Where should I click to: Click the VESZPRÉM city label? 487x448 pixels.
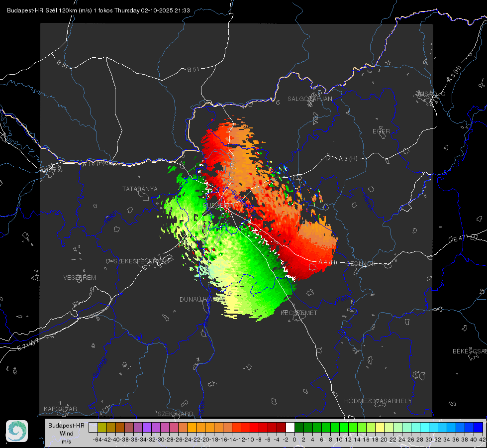click(80, 278)
